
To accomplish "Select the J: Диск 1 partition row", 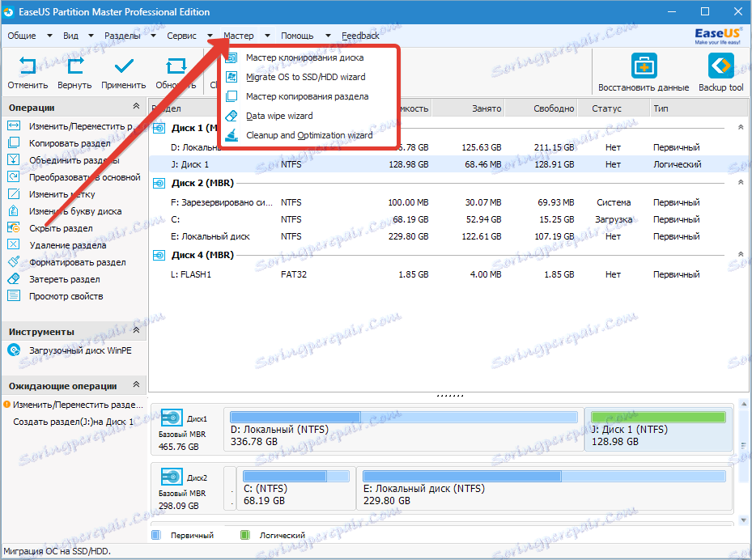I will [x=448, y=164].
